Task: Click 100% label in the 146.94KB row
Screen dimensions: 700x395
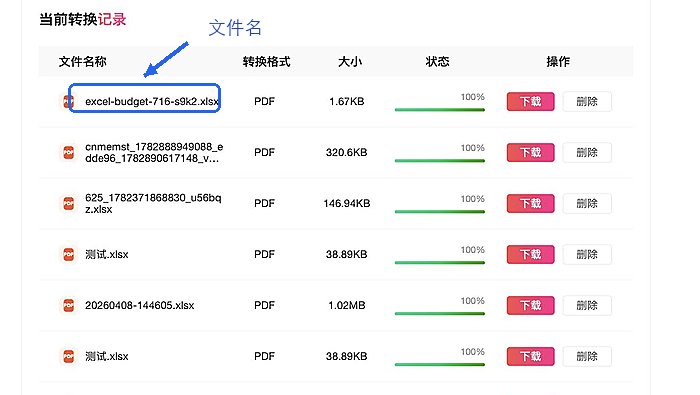Action: pos(473,199)
